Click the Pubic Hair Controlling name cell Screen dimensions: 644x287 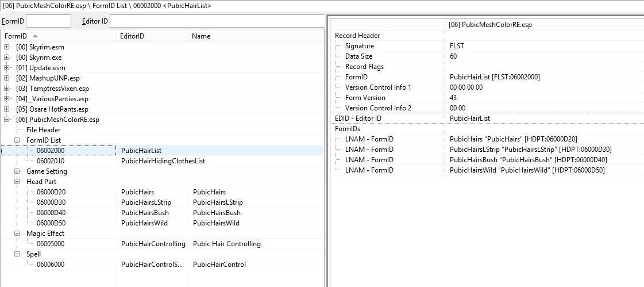pyautogui.click(x=227, y=244)
